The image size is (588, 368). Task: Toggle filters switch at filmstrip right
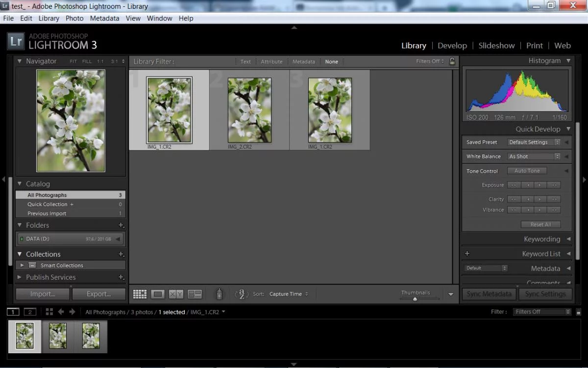pos(578,312)
